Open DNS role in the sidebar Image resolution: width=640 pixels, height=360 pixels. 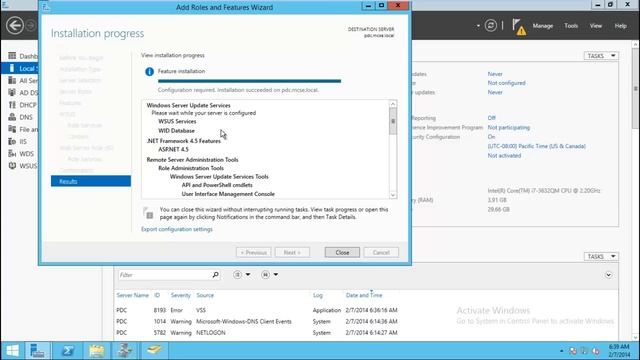click(21, 117)
